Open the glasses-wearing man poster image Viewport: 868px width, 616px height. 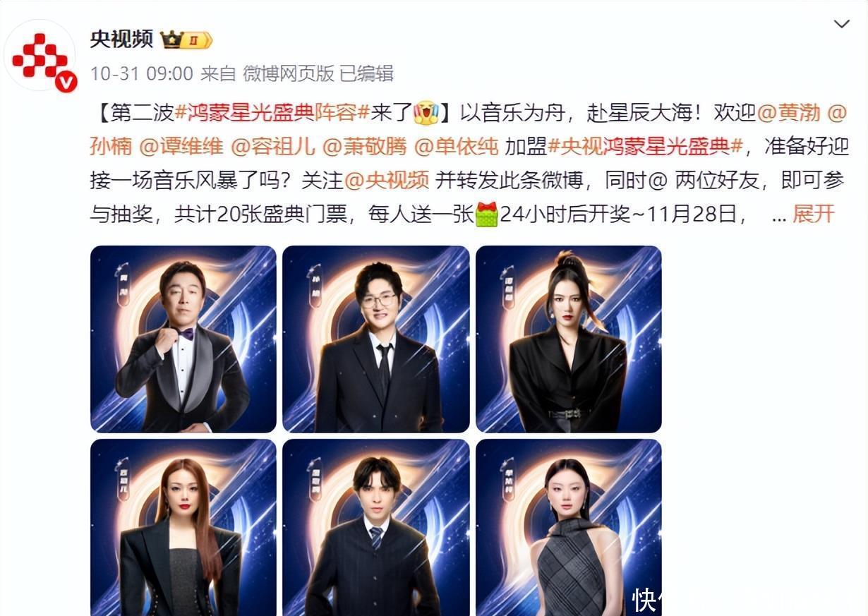(376, 339)
